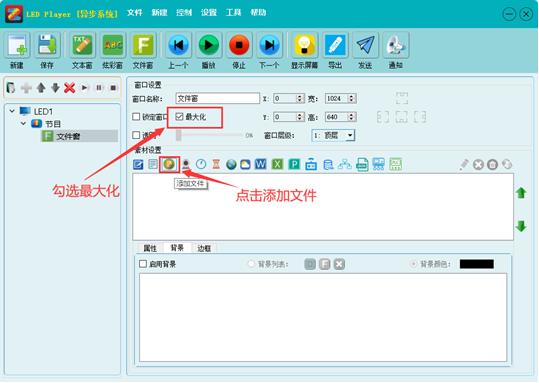Open the 新建 menu in title bar
The height and width of the screenshot is (383, 539).
click(159, 13)
